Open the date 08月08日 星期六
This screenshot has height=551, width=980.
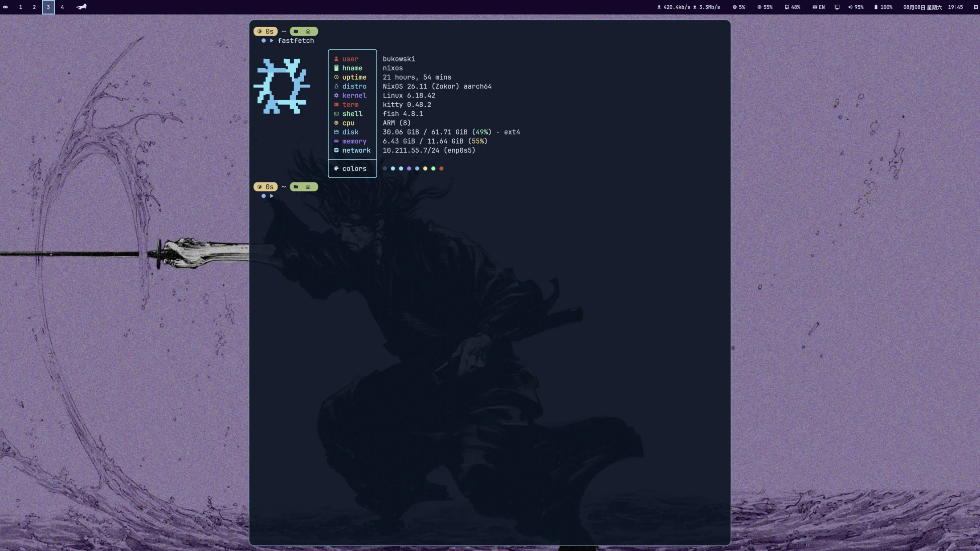click(923, 7)
